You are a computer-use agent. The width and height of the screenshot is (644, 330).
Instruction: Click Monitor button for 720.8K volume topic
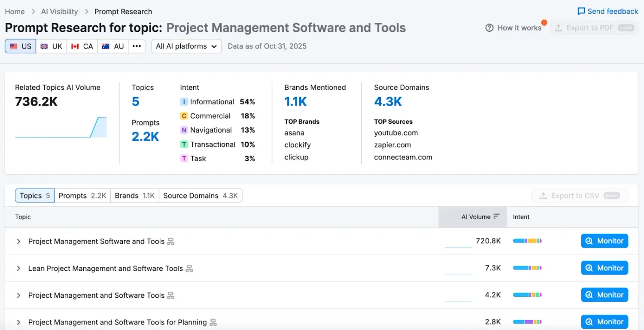605,241
